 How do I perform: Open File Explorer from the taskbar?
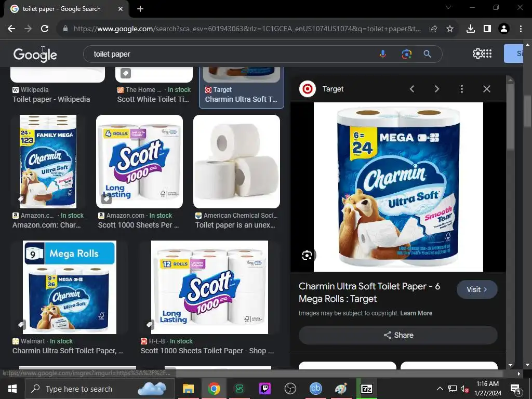(x=188, y=389)
